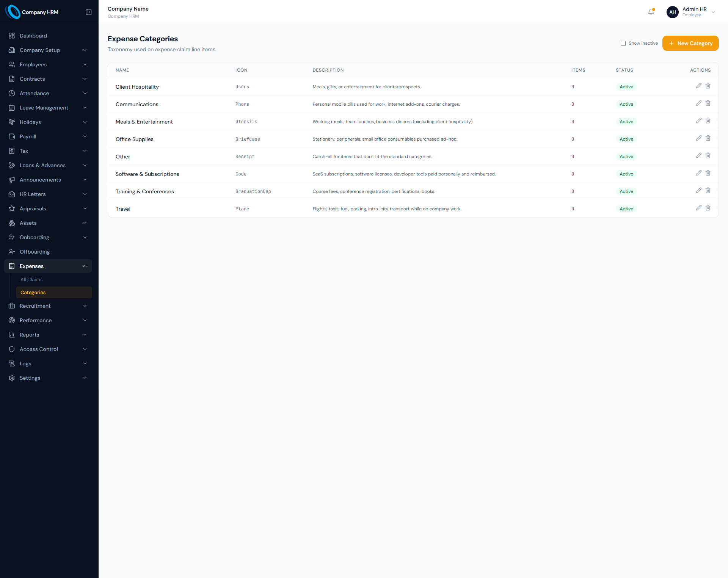Open the HR Letters menu item

[48, 194]
